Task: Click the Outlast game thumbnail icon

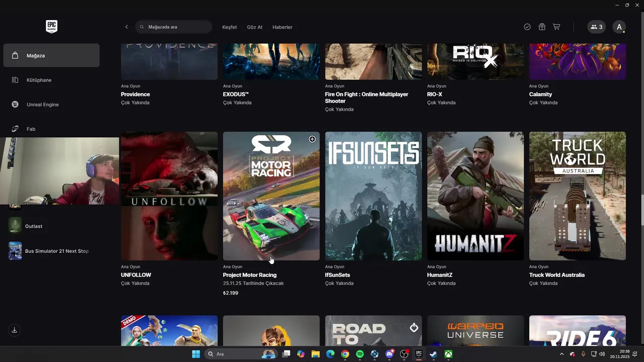Action: coord(15,226)
